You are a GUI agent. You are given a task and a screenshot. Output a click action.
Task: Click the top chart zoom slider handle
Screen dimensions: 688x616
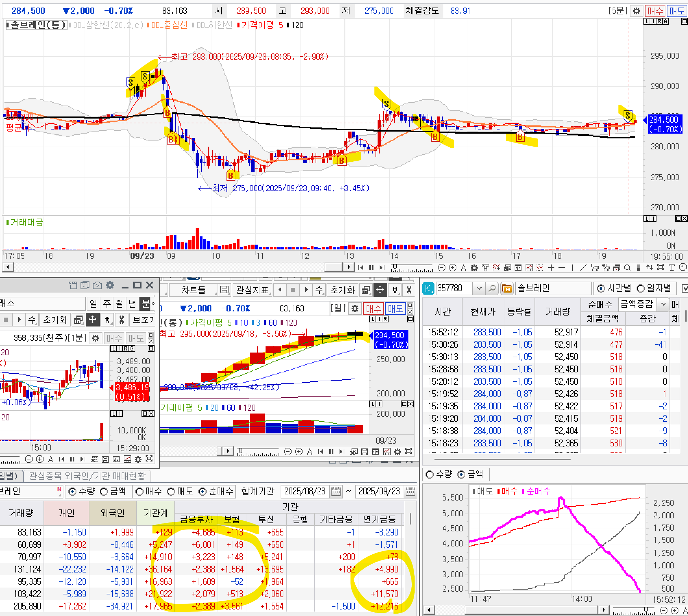[x=395, y=267]
